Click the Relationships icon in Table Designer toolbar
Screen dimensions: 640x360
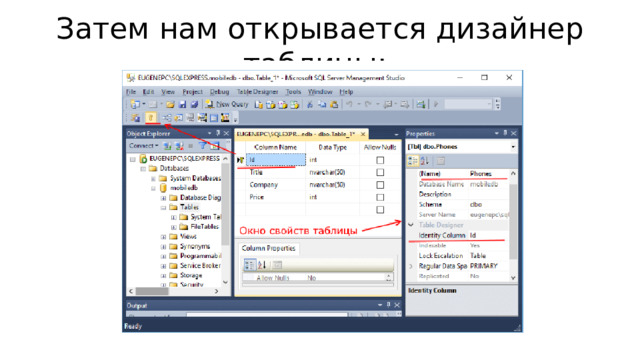[167, 118]
